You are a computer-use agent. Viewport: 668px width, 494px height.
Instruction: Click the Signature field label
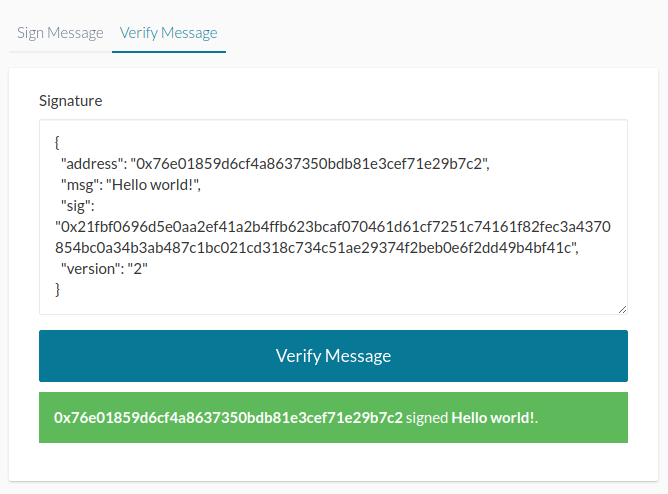pyautogui.click(x=71, y=101)
